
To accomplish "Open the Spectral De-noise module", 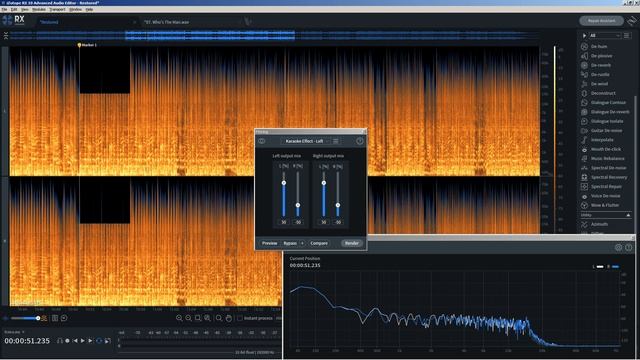I will [x=608, y=168].
